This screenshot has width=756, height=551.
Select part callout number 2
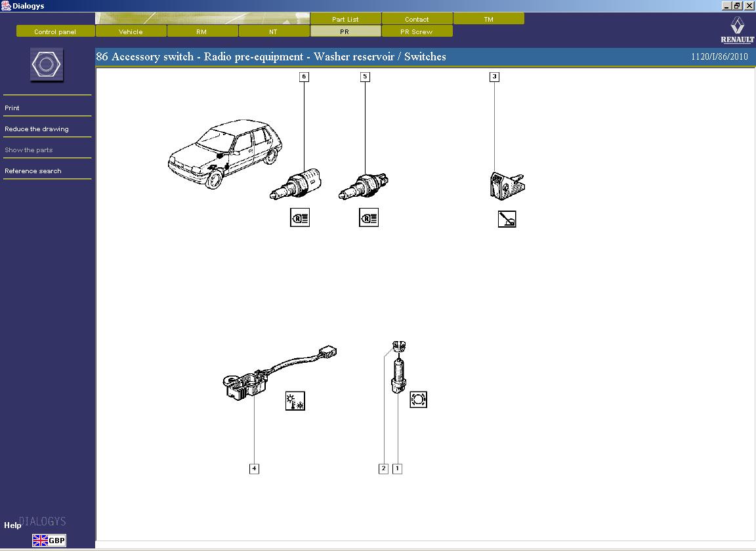[383, 468]
